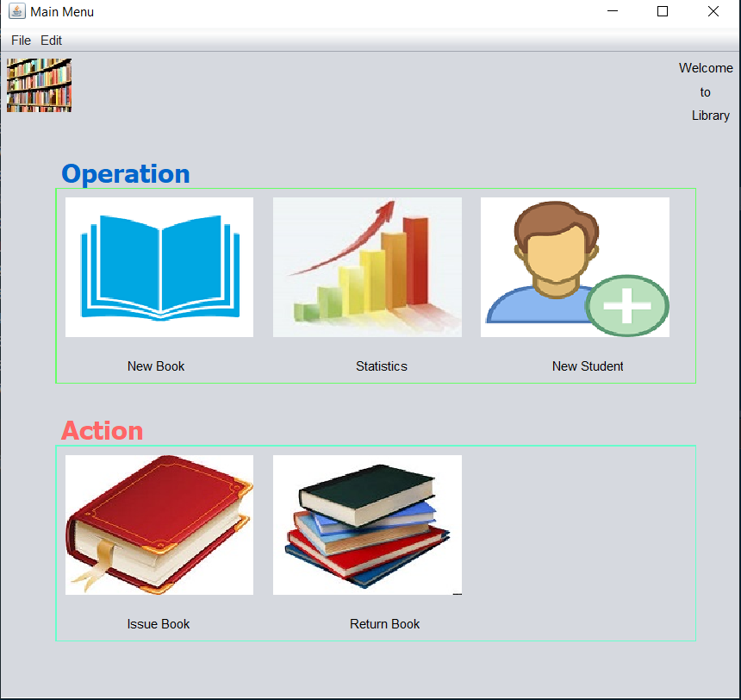
Task: Click the "New Student" text label
Action: point(588,366)
